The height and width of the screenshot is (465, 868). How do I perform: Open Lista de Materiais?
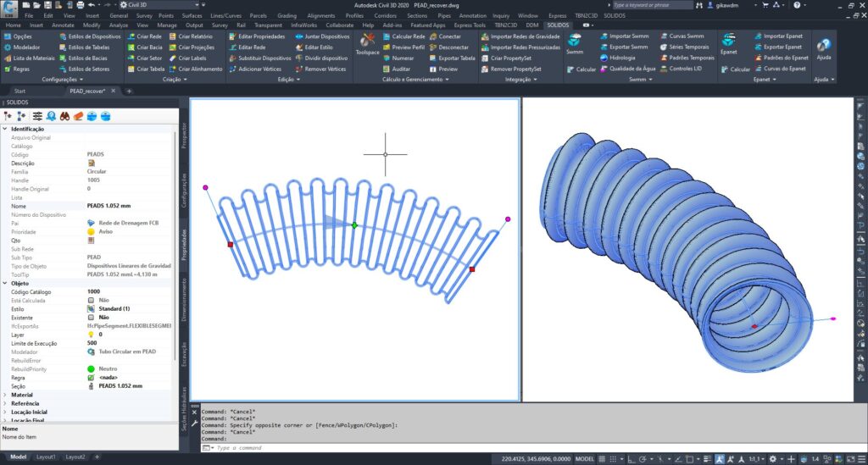tap(30, 58)
